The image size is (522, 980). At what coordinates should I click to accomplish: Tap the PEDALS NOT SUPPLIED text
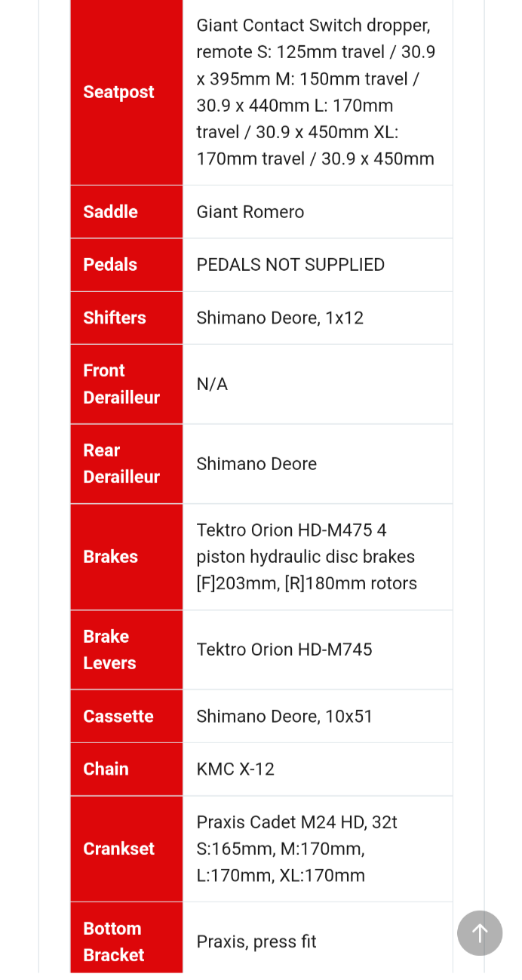point(290,265)
